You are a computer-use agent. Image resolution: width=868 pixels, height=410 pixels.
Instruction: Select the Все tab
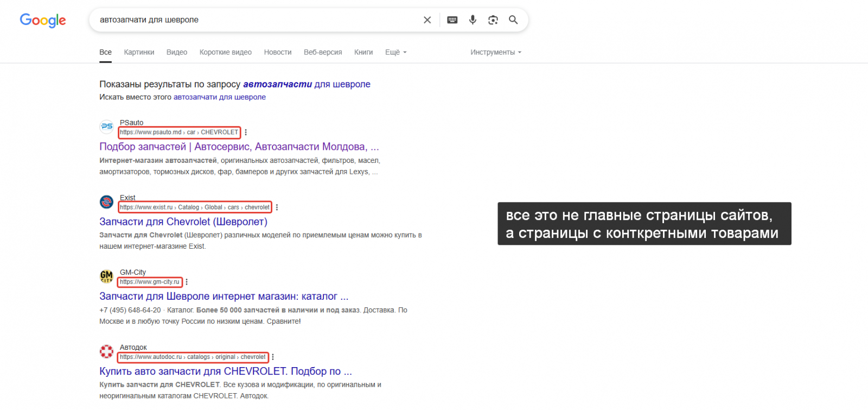pyautogui.click(x=106, y=52)
